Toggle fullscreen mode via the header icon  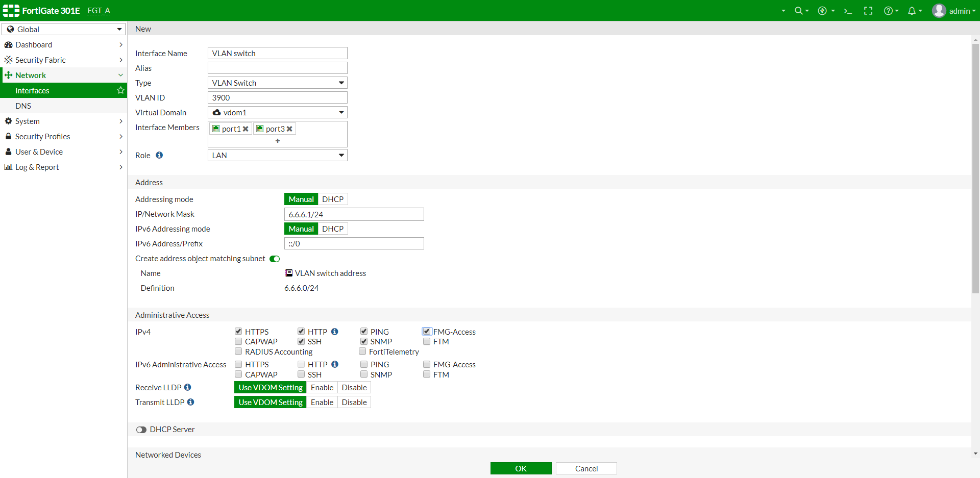[868, 10]
